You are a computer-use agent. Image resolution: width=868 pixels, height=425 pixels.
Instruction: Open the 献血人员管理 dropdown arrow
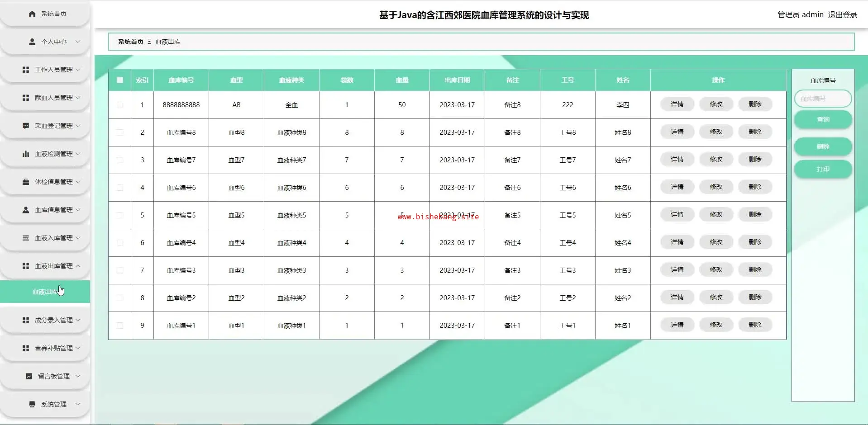click(x=78, y=98)
